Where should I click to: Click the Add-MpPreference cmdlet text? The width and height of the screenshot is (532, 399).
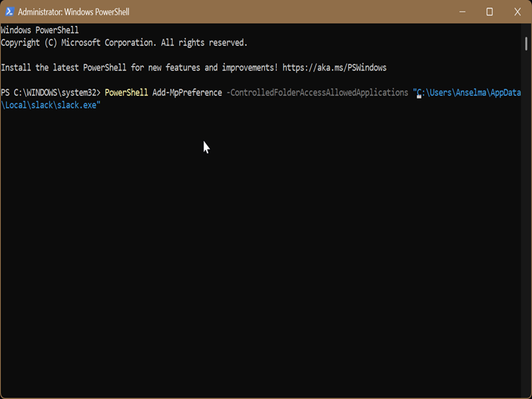coord(187,92)
